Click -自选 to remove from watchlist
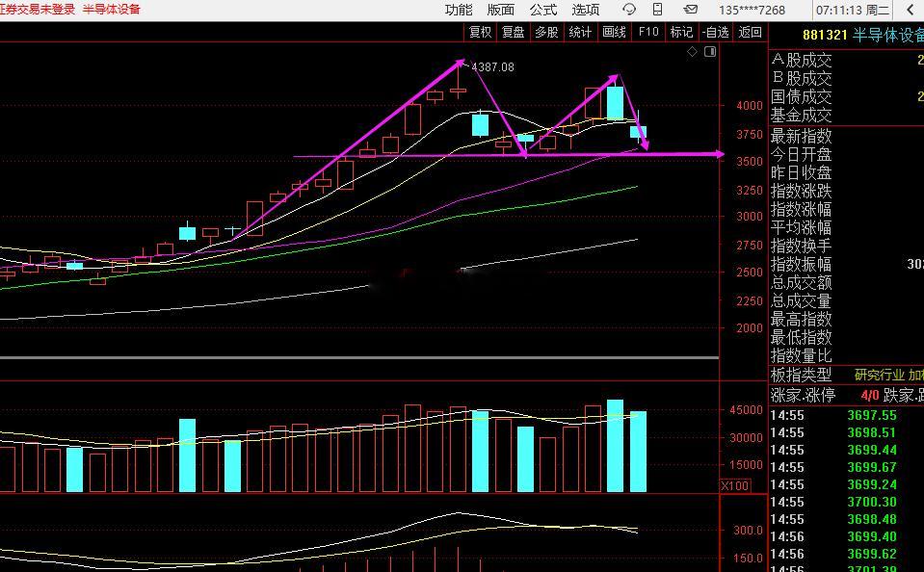Image resolution: width=924 pixels, height=572 pixels. pyautogui.click(x=715, y=33)
